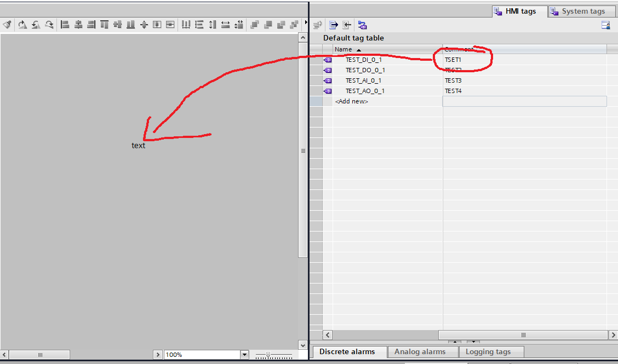
Task: Click the screen editor scroll left arrow
Action: (4, 355)
